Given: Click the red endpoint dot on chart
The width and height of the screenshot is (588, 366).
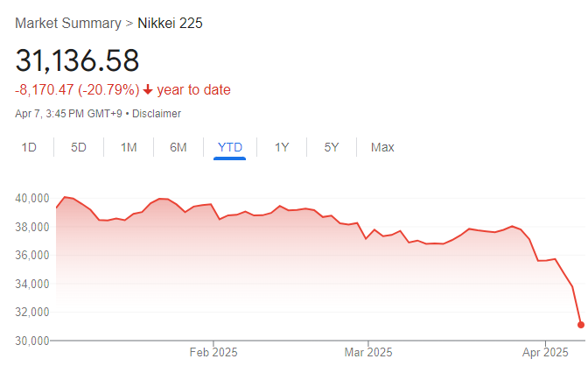Looking at the screenshot, I should (581, 325).
